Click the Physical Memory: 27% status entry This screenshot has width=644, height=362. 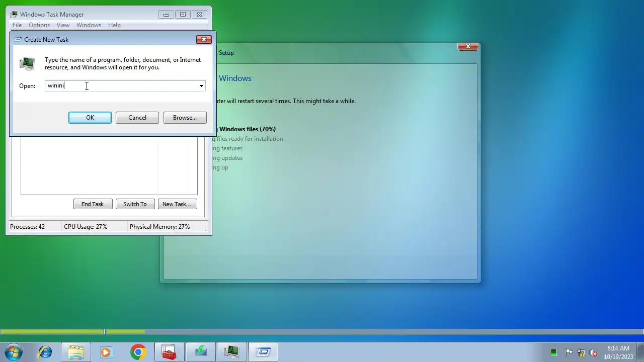click(160, 227)
